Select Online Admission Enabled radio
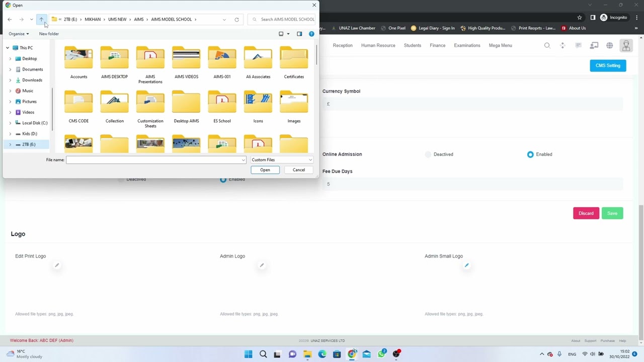 point(530,154)
